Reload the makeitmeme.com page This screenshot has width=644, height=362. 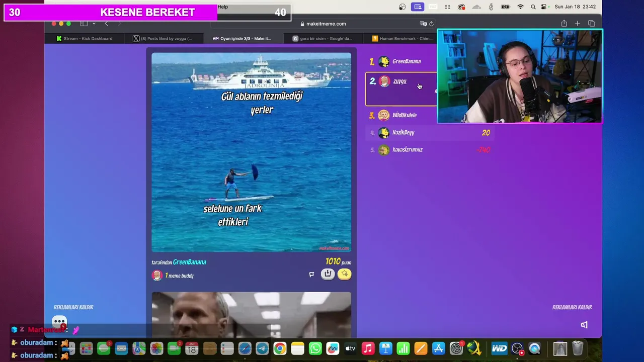(x=431, y=24)
